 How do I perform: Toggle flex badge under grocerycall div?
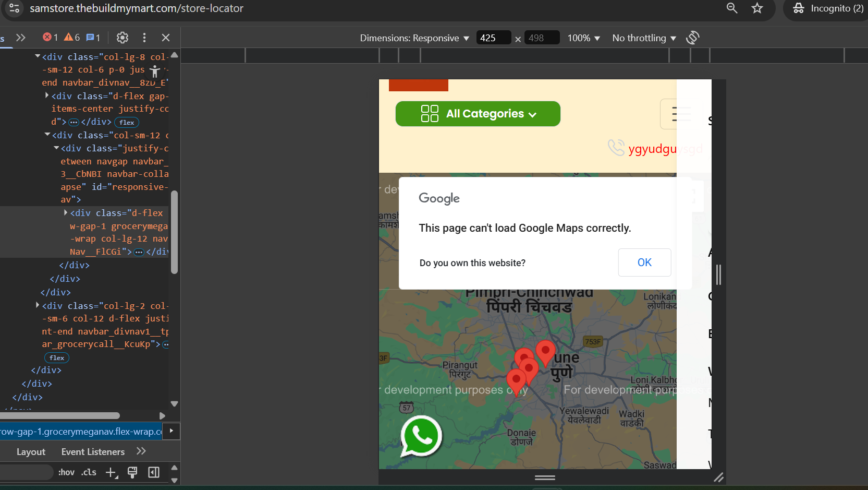pyautogui.click(x=57, y=358)
